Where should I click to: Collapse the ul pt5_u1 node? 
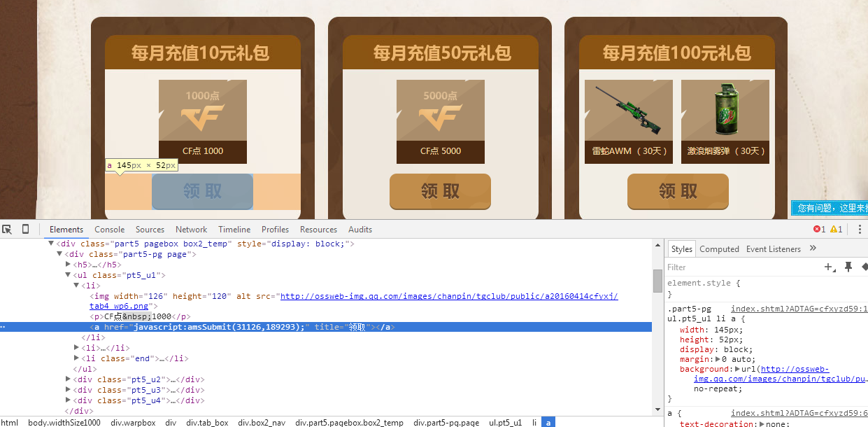pos(68,275)
